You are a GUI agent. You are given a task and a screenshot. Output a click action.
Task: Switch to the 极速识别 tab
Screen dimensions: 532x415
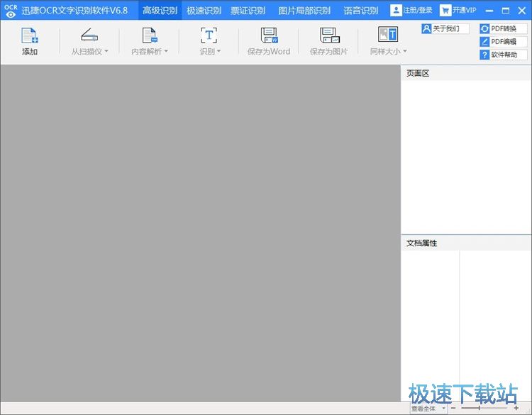pos(204,11)
